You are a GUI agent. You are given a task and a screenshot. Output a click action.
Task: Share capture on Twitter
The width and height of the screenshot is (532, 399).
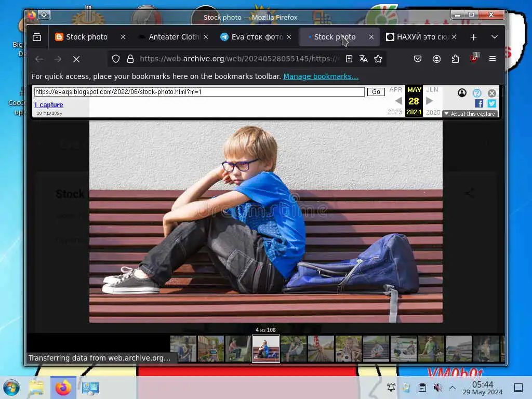(x=491, y=103)
